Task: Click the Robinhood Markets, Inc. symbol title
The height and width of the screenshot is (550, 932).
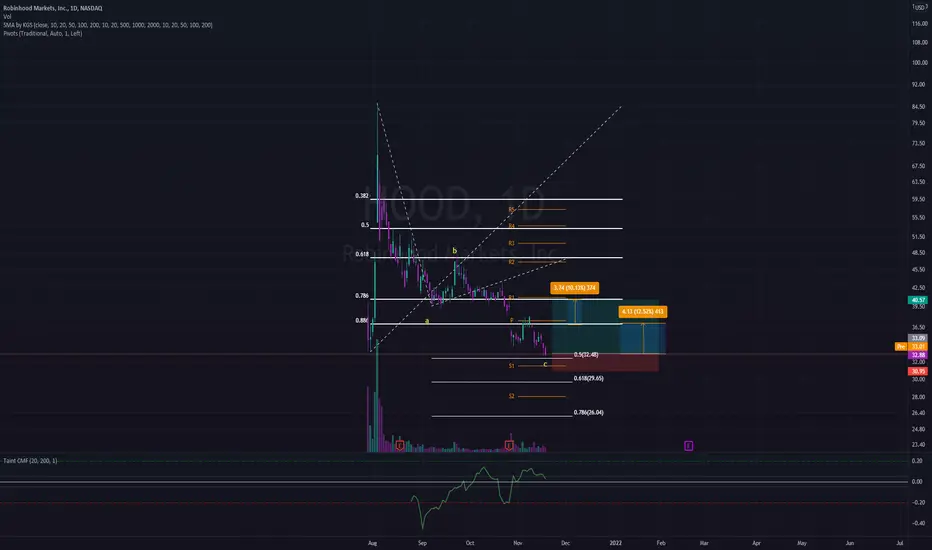Action: click(x=53, y=8)
